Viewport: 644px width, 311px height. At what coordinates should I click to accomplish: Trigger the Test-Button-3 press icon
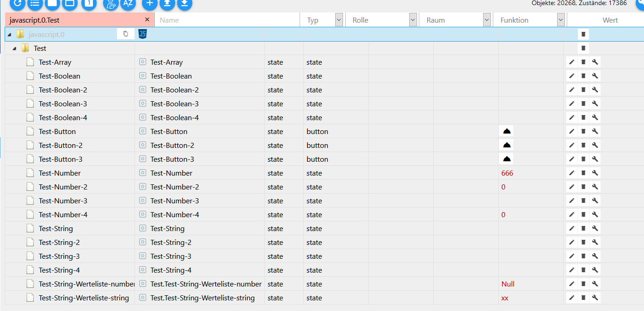click(x=507, y=159)
